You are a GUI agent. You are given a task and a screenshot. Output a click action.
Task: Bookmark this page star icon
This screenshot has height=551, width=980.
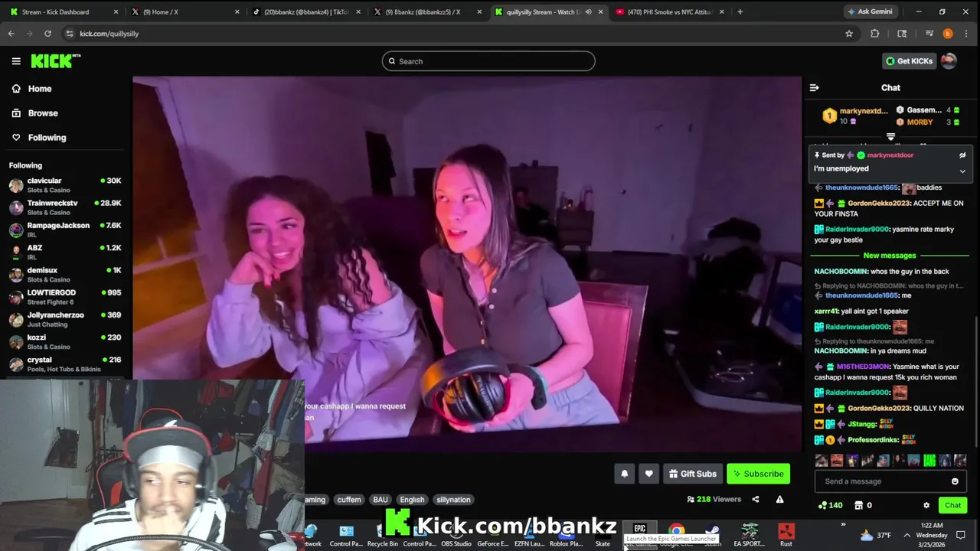(x=848, y=34)
